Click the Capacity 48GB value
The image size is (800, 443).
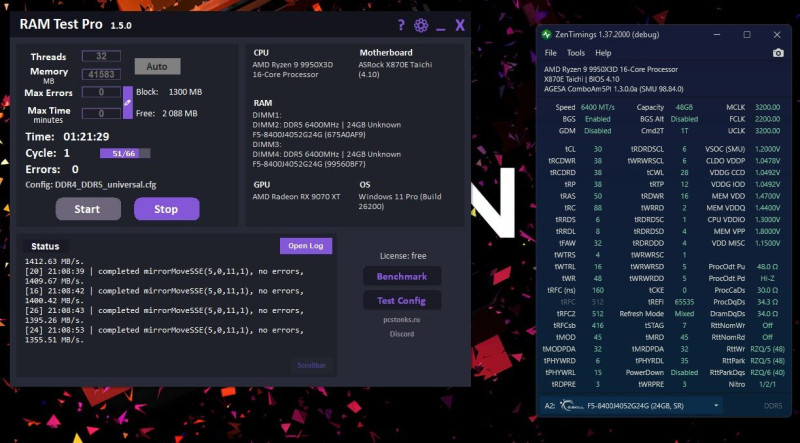click(x=684, y=107)
